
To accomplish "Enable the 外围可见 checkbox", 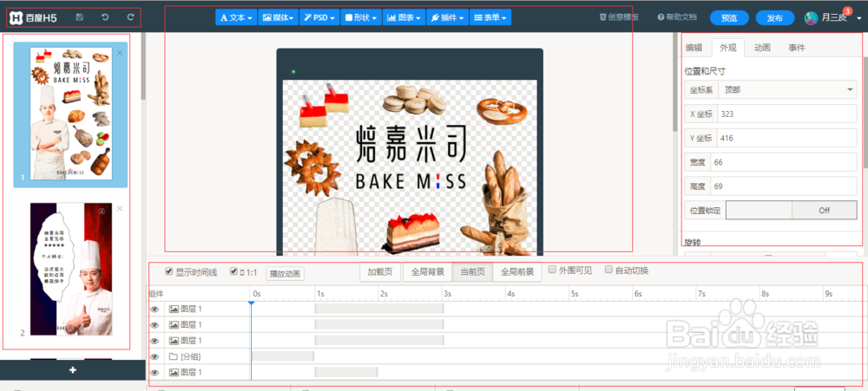I will point(552,270).
